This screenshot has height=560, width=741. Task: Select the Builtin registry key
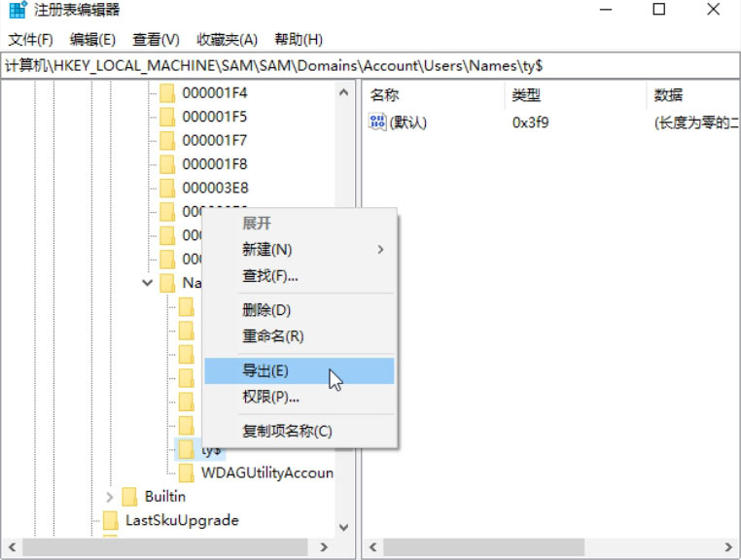coord(165,497)
